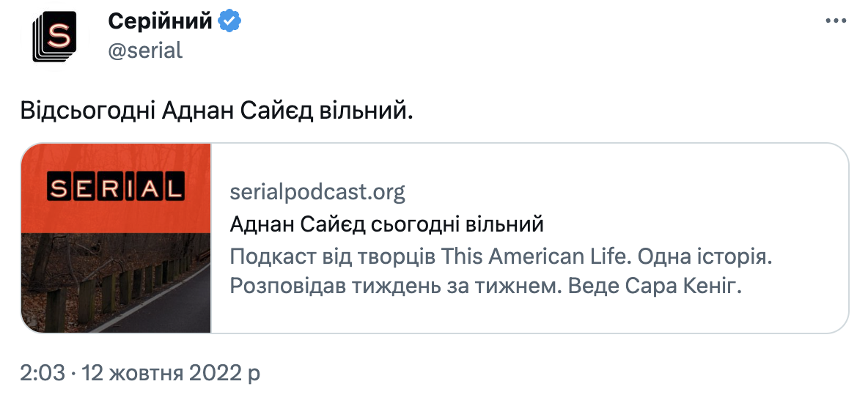Open the link card thumbnail image
Image resolution: width=868 pixels, height=406 pixels.
[116, 238]
